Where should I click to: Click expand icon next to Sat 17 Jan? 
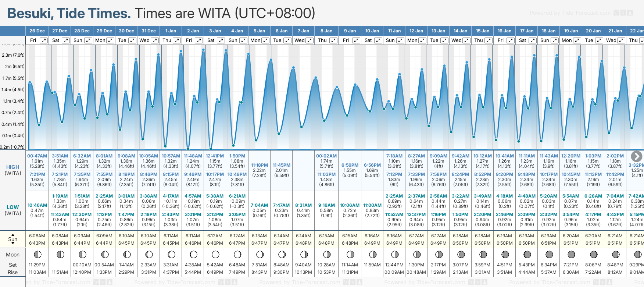(x=533, y=40)
